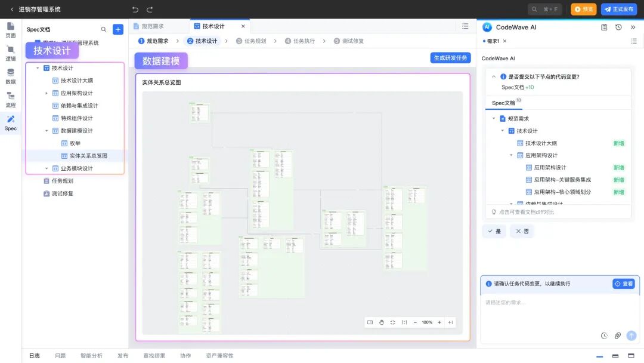
Task: Click the 预览 preview button
Action: 583,9
